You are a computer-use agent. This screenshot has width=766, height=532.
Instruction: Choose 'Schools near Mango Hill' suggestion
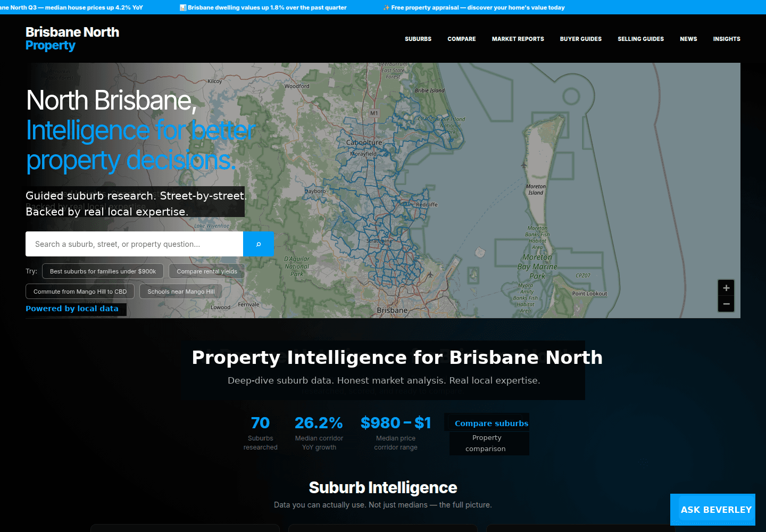pos(181,292)
